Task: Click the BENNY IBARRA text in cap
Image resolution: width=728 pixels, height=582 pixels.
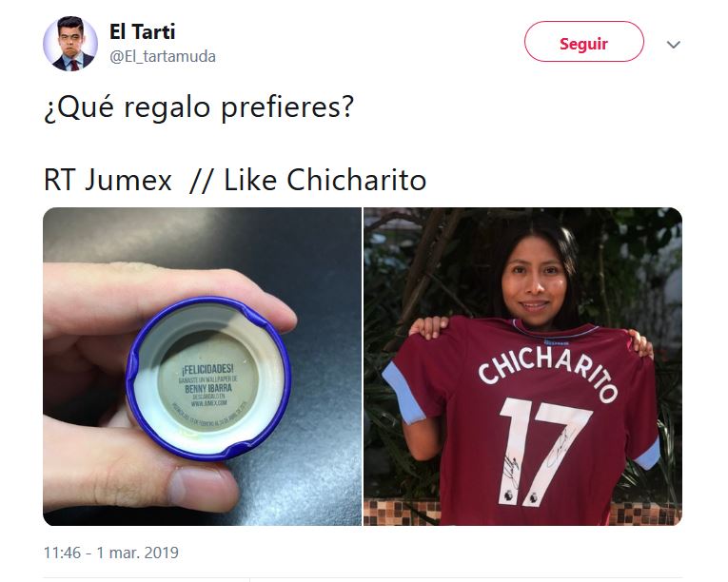Action: [208, 388]
